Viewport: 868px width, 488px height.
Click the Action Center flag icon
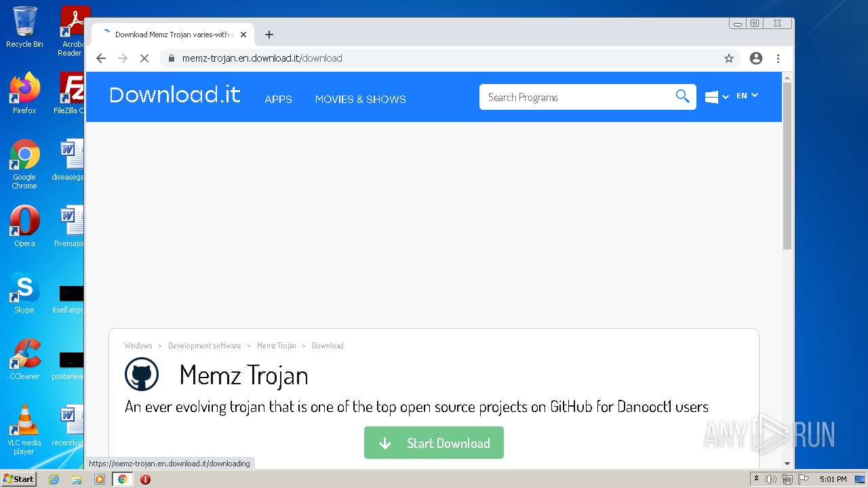click(804, 479)
